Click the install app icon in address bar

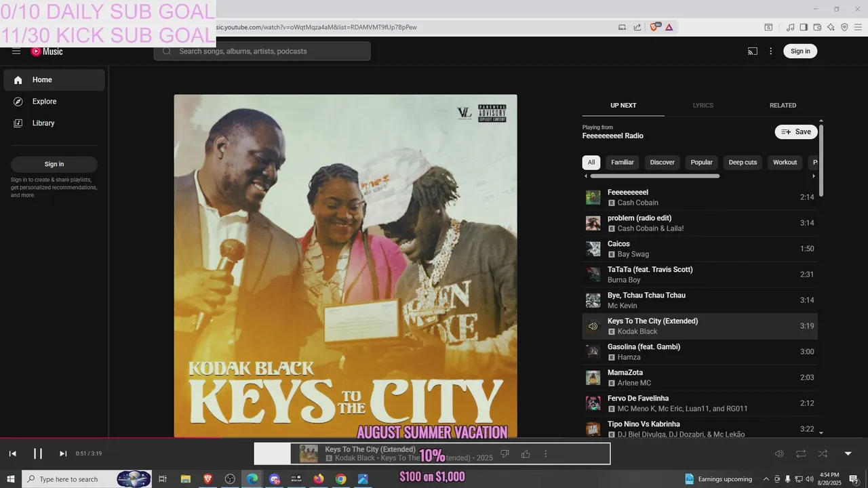622,27
